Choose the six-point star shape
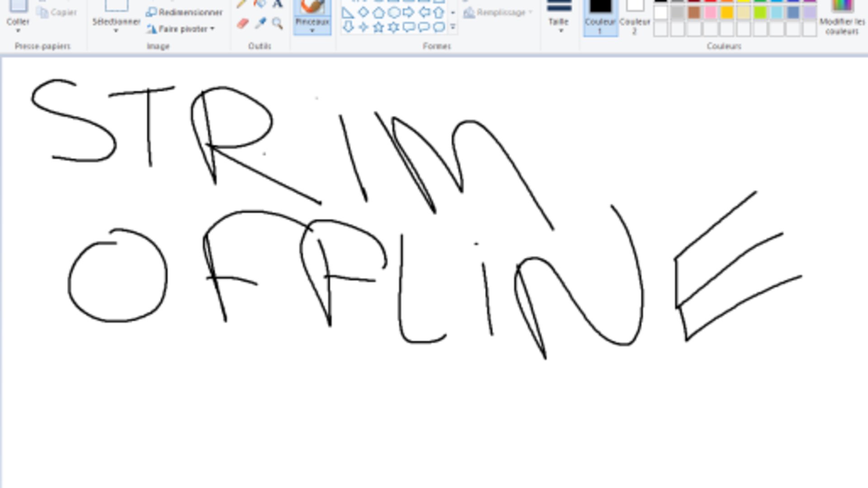This screenshot has height=488, width=868. point(394,28)
